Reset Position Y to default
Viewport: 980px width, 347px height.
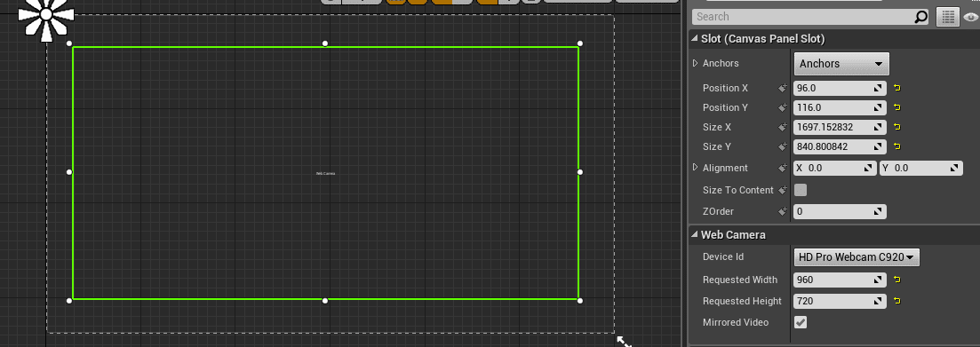pos(896,107)
